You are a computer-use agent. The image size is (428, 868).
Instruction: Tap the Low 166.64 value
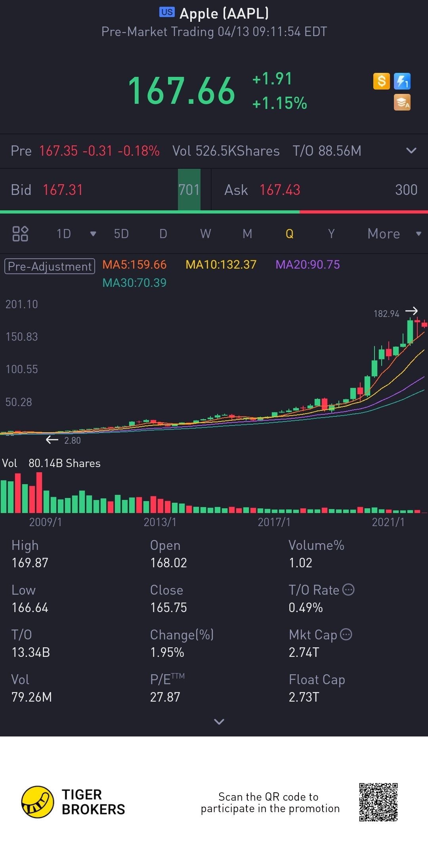[30, 607]
